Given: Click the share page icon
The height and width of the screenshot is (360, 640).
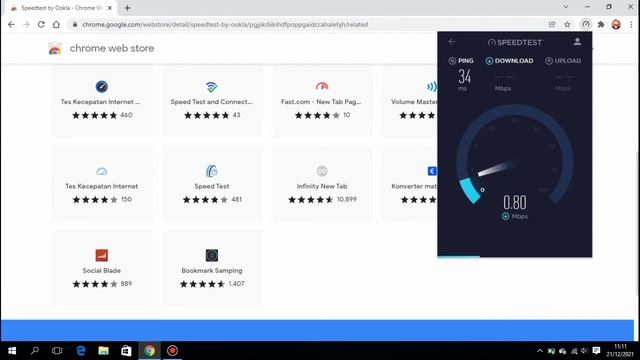Looking at the screenshot, I should [x=552, y=24].
